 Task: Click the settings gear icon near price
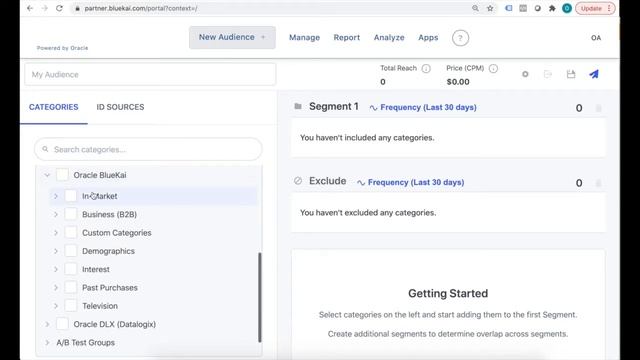[525, 74]
